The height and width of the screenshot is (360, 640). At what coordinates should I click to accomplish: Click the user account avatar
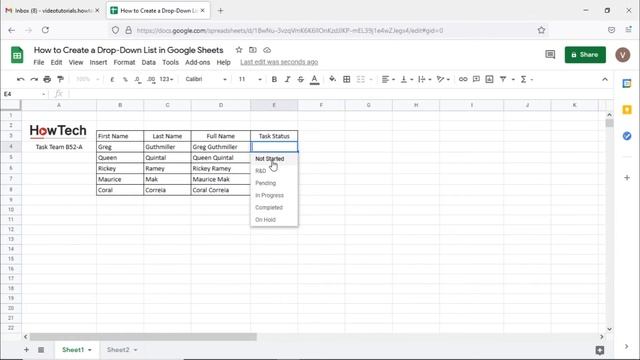622,55
